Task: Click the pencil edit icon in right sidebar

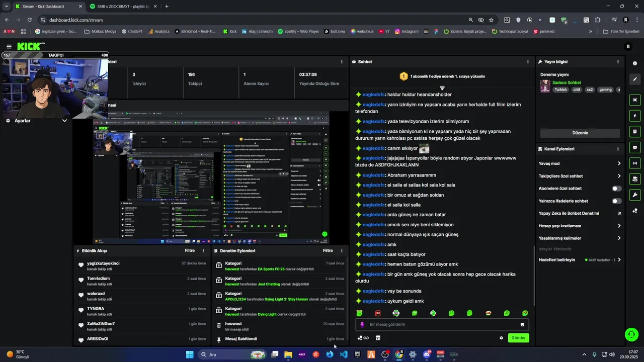Action: pyautogui.click(x=635, y=79)
